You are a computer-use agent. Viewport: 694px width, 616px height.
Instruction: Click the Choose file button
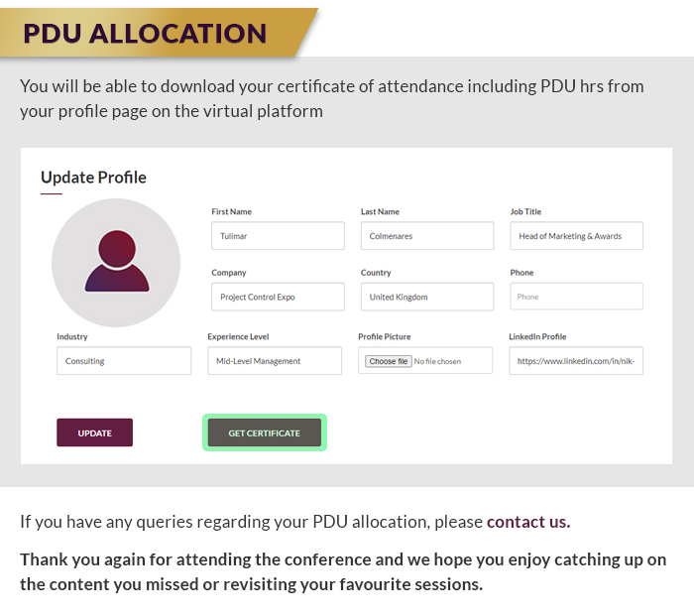point(389,361)
